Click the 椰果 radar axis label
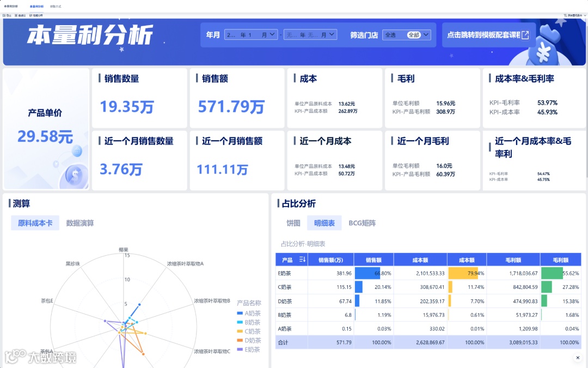588x368 pixels. pyautogui.click(x=124, y=249)
